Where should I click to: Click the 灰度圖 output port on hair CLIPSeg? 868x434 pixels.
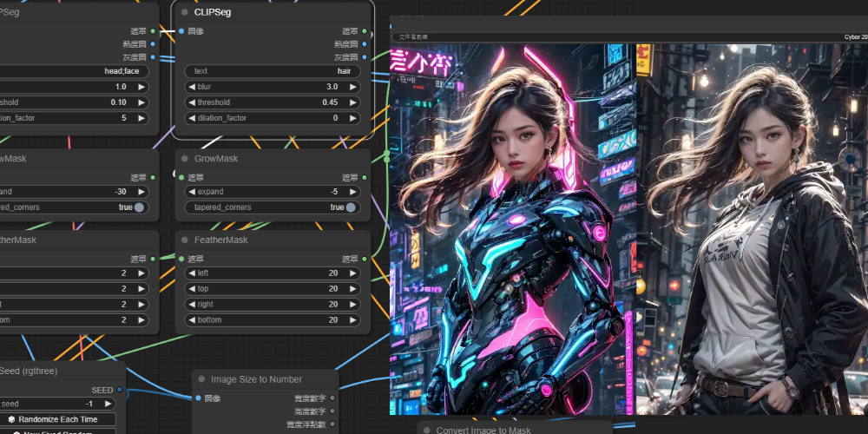tap(364, 57)
